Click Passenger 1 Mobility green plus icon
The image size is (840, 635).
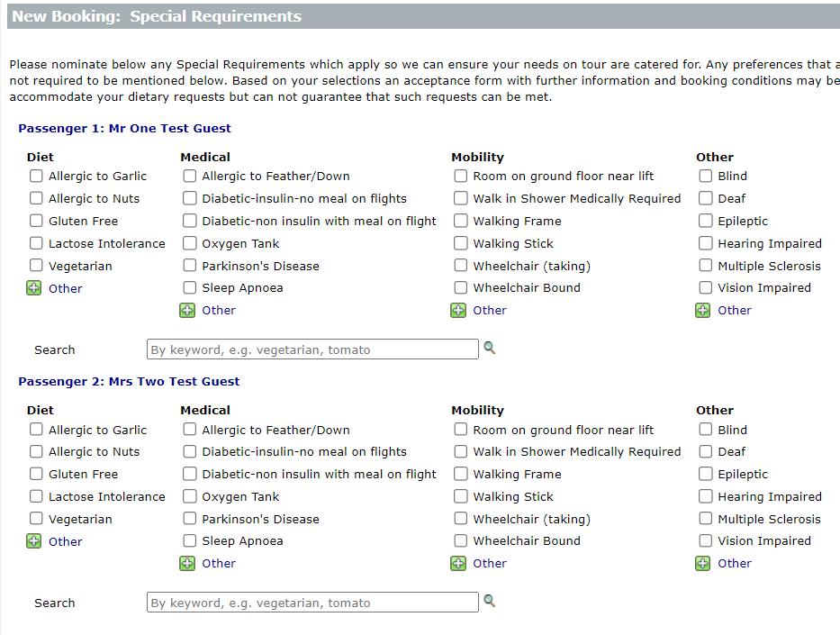[458, 310]
